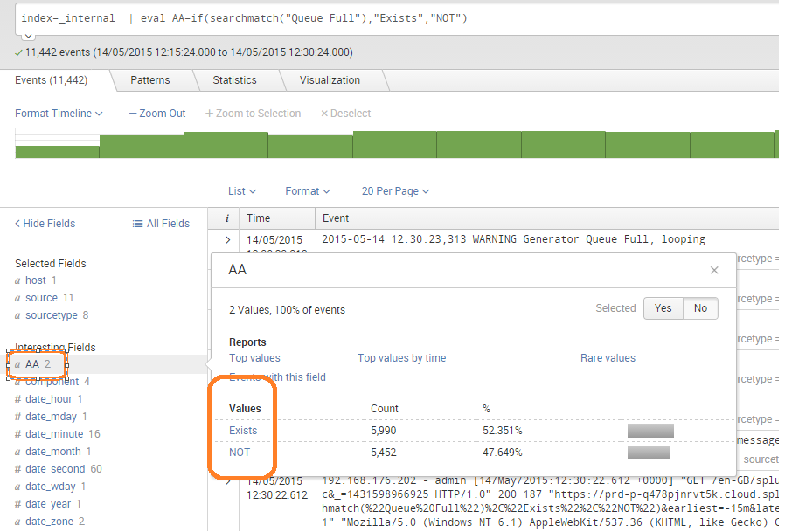The height and width of the screenshot is (532, 785).
Task: Select Yes to add AA to Selected Fields
Action: [663, 307]
